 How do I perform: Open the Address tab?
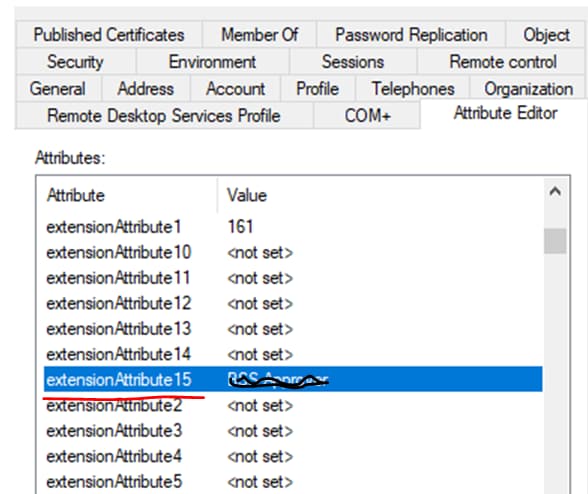pyautogui.click(x=146, y=89)
